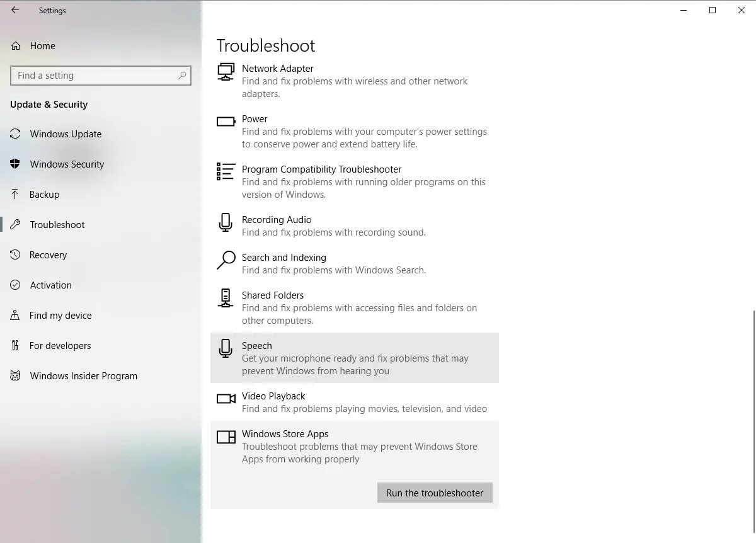Select the Shared Folders troubleshooter
The width and height of the screenshot is (756, 543).
point(355,307)
